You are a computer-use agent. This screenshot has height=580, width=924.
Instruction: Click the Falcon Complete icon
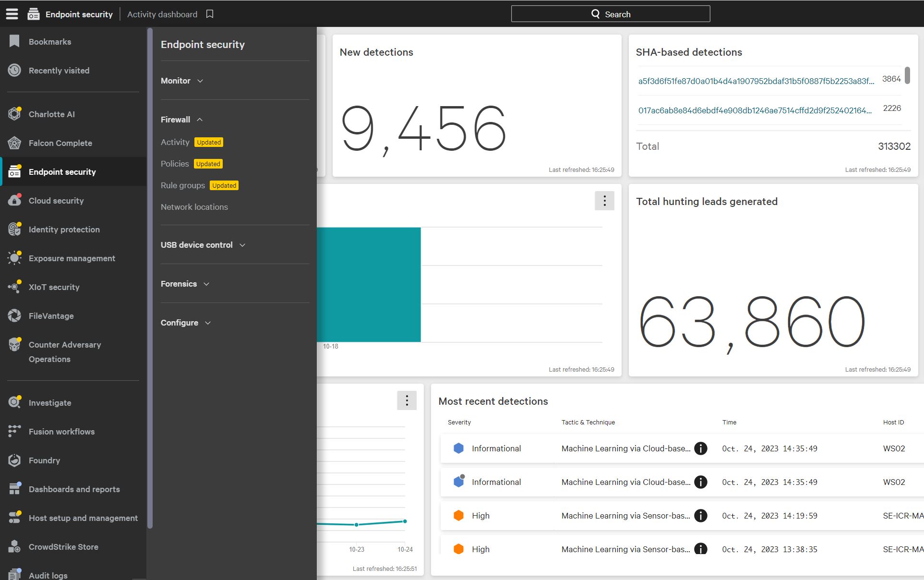tap(14, 143)
